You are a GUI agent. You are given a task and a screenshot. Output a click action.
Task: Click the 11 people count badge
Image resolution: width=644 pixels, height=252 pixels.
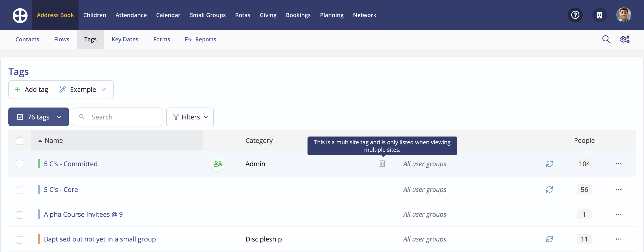[x=584, y=239]
